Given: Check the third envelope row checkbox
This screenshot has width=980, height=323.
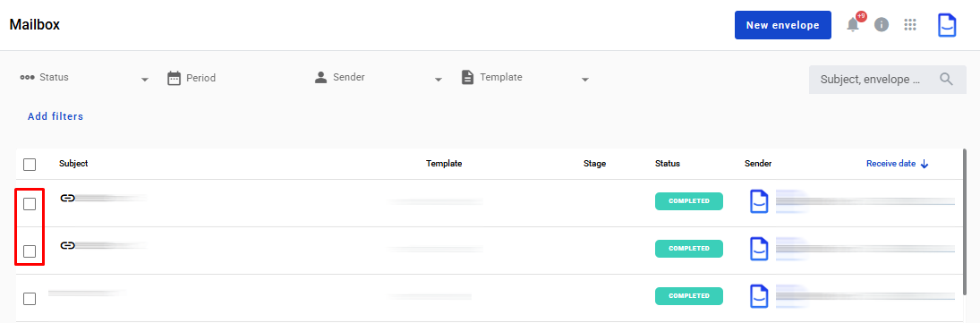Looking at the screenshot, I should [x=30, y=299].
